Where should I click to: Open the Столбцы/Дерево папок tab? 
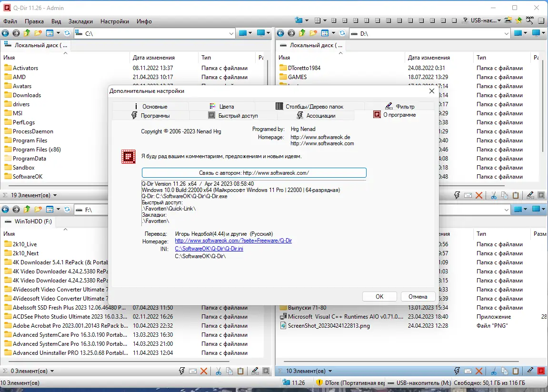pos(309,106)
